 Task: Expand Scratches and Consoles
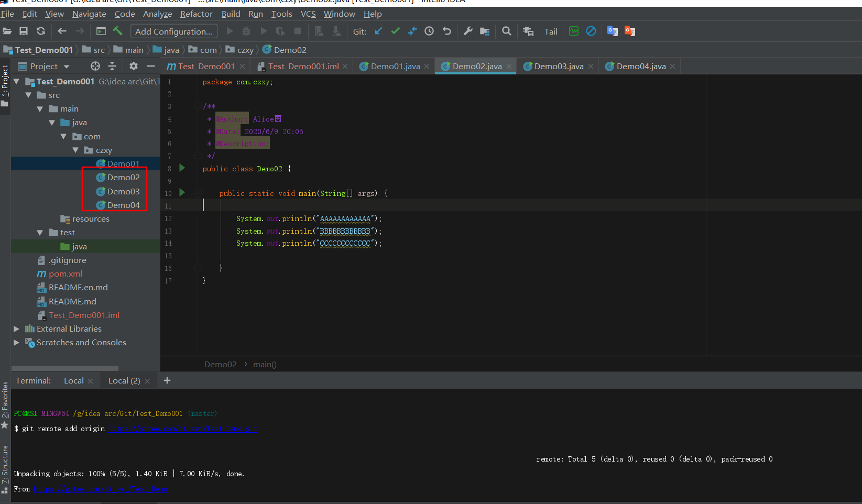tap(16, 342)
